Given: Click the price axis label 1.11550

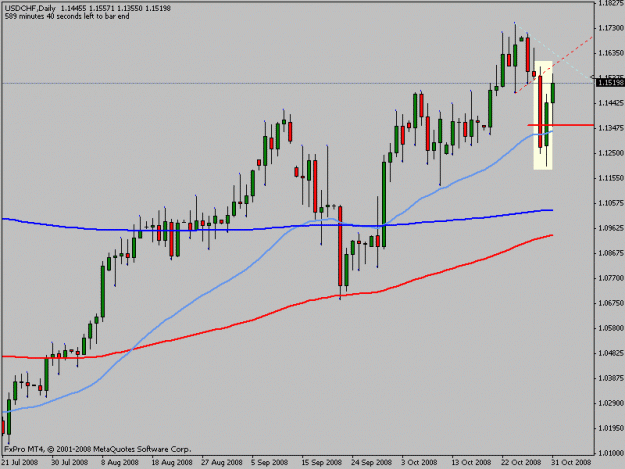Looking at the screenshot, I should [611, 178].
